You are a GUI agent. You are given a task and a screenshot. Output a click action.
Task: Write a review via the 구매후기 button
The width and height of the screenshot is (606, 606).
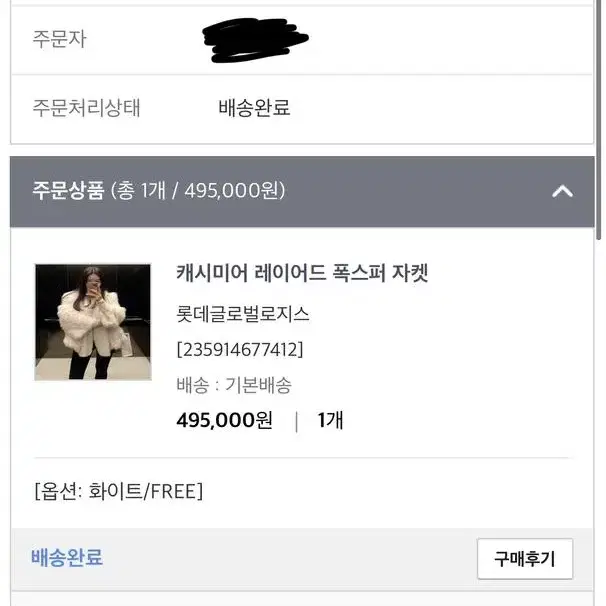pos(525,558)
